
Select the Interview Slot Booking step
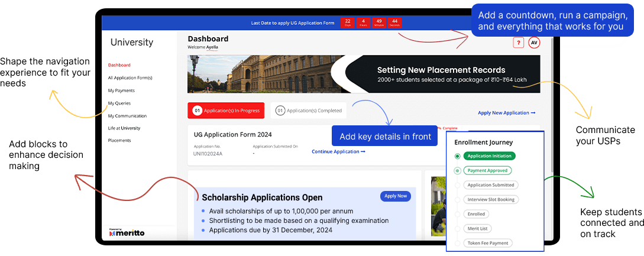(x=491, y=199)
